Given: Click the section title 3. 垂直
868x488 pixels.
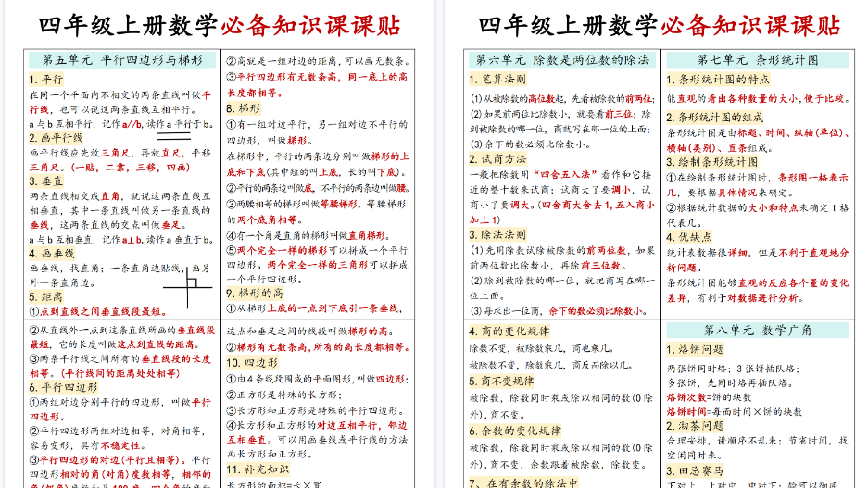Looking at the screenshot, I should click(46, 181).
